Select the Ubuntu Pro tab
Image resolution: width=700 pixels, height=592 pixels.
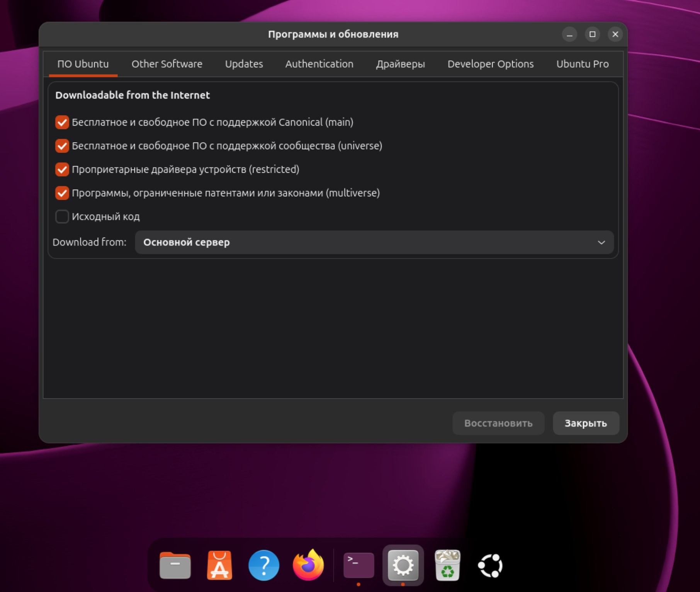pos(582,64)
